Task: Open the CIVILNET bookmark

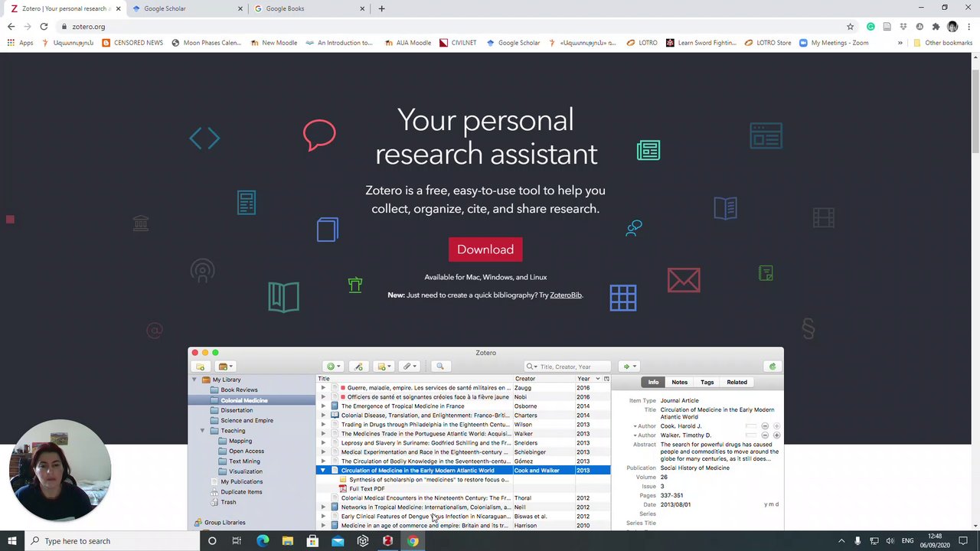Action: (458, 43)
